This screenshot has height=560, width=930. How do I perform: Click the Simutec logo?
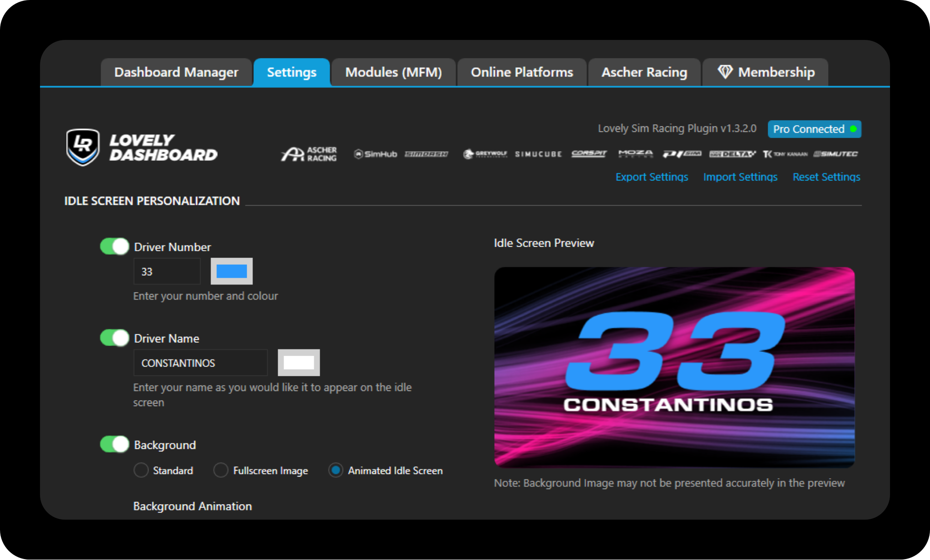(836, 154)
